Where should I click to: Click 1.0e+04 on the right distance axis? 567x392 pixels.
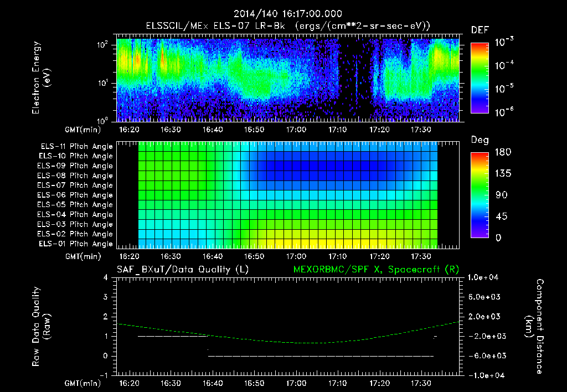point(483,277)
